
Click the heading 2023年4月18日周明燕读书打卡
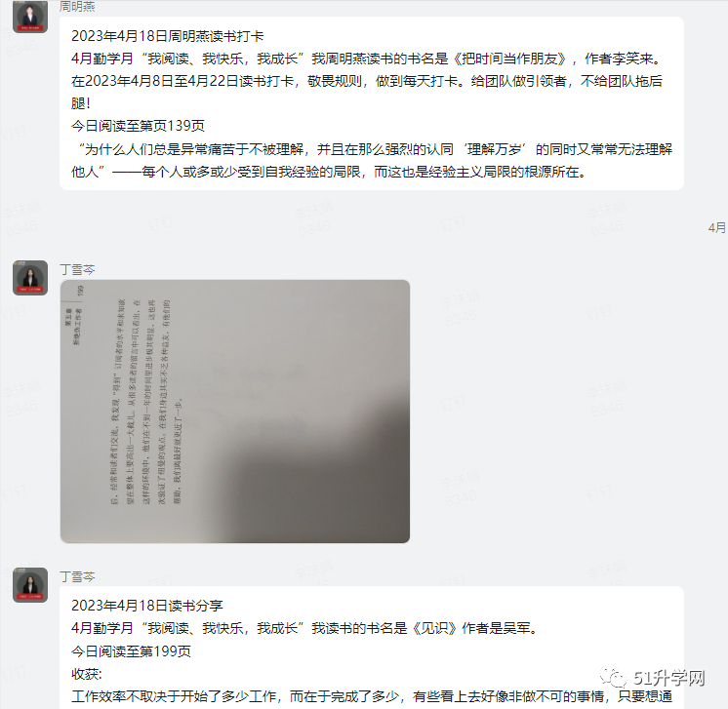[x=167, y=36]
